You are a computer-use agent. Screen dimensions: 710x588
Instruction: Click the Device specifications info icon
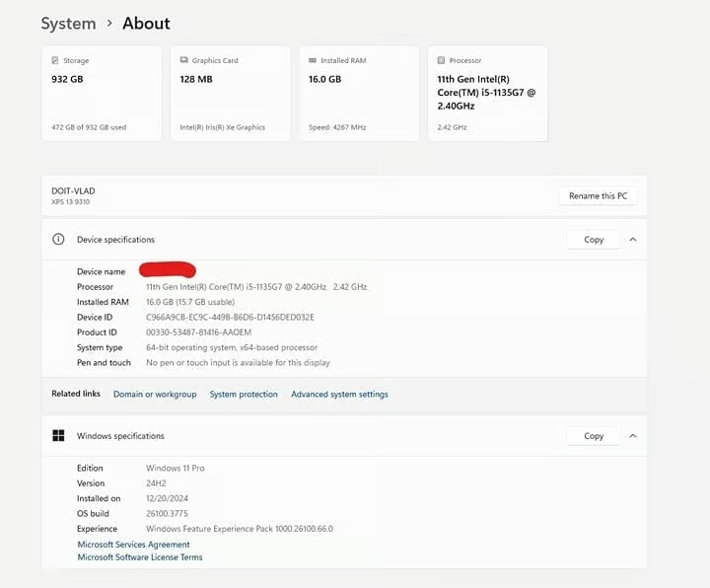pyautogui.click(x=58, y=240)
